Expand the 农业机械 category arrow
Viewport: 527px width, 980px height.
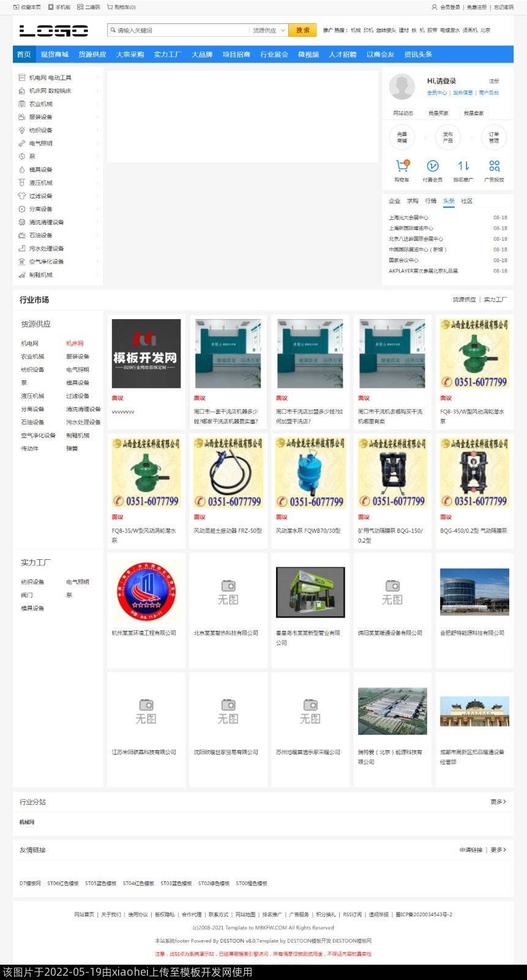(x=97, y=104)
